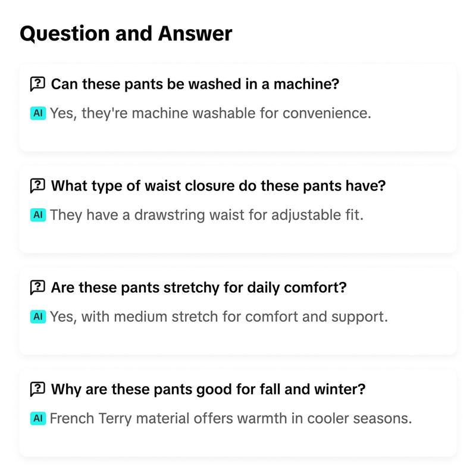Click the question icon beside waist closure question
Image resolution: width=476 pixels, height=476 pixels.
[x=37, y=186]
